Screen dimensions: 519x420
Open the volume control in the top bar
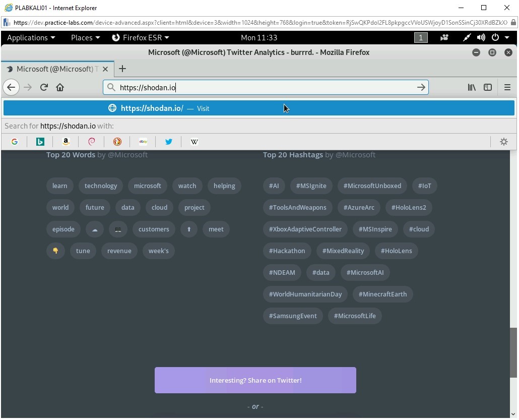pyautogui.click(x=481, y=37)
